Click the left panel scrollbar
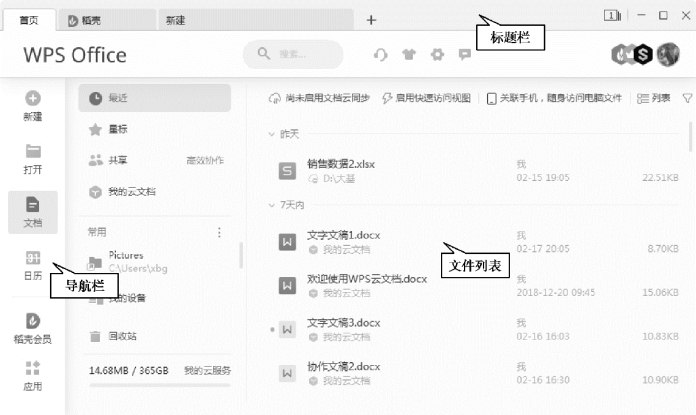This screenshot has height=415, width=696. (x=241, y=255)
